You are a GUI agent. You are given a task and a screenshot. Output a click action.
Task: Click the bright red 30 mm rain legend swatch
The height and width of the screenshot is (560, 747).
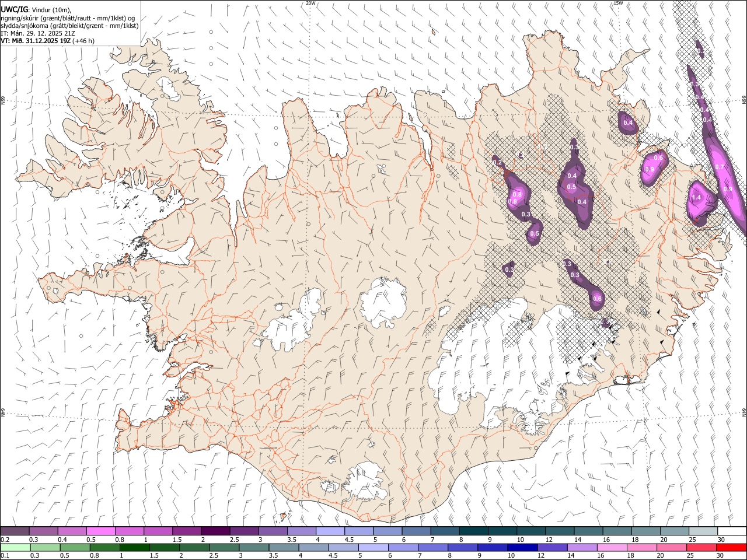coord(731,547)
